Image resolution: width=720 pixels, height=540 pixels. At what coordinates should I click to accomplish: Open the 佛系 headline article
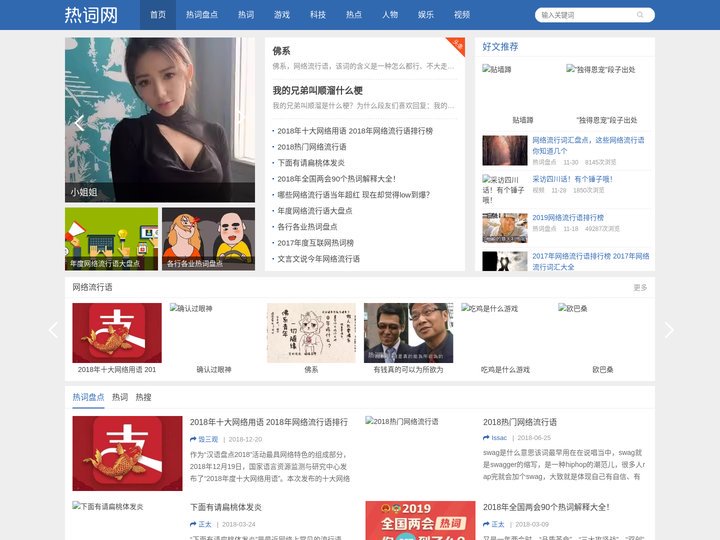[x=281, y=51]
